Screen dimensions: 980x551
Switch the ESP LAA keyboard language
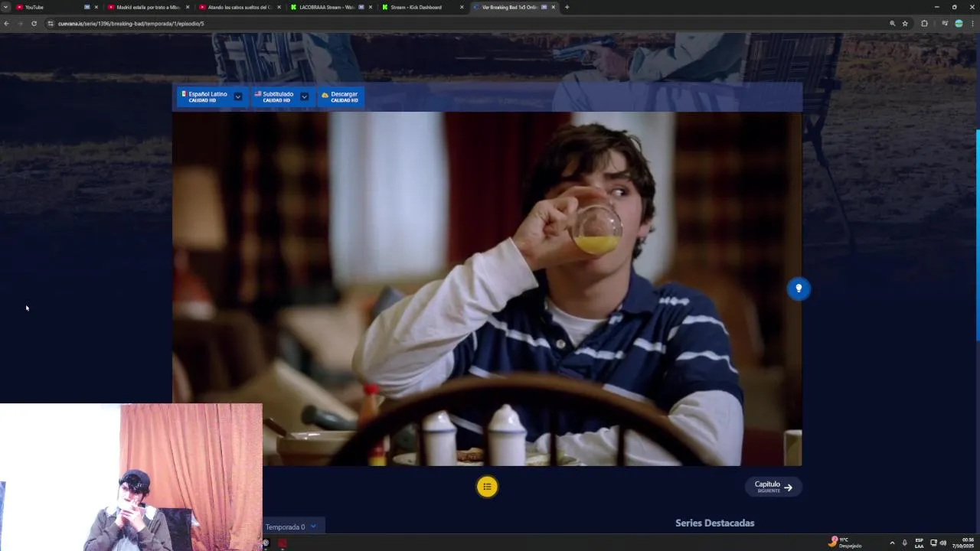point(919,543)
